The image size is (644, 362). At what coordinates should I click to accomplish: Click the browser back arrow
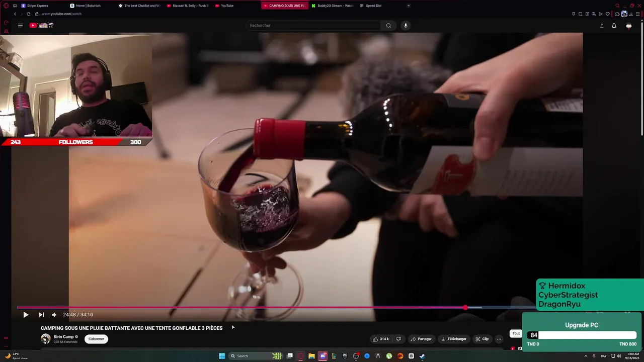click(15, 14)
